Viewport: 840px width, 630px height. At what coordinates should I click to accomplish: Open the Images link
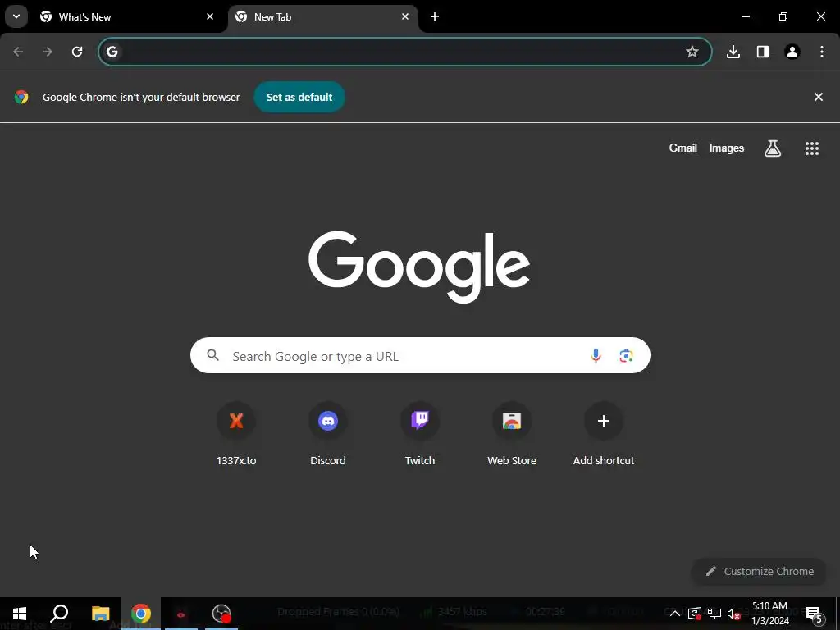(727, 148)
